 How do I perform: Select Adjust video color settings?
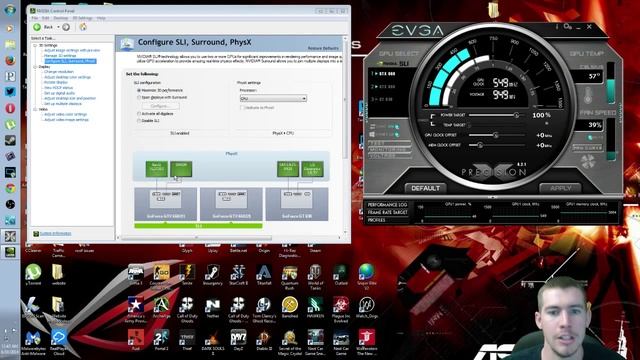tap(65, 115)
